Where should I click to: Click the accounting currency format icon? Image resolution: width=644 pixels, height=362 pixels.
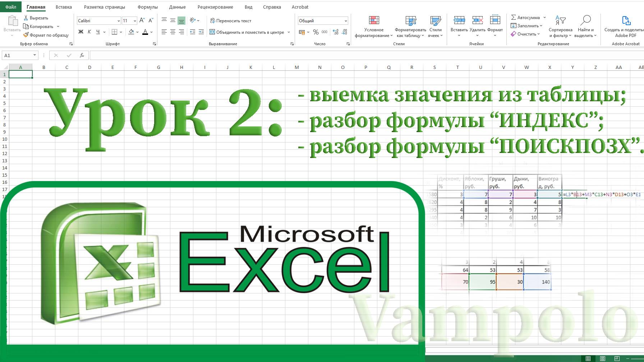coord(302,32)
